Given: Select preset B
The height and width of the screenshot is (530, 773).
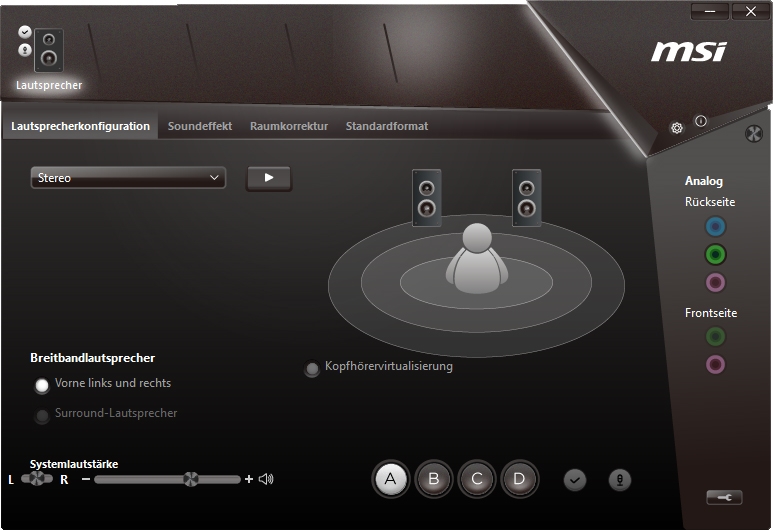Looking at the screenshot, I should pos(434,479).
